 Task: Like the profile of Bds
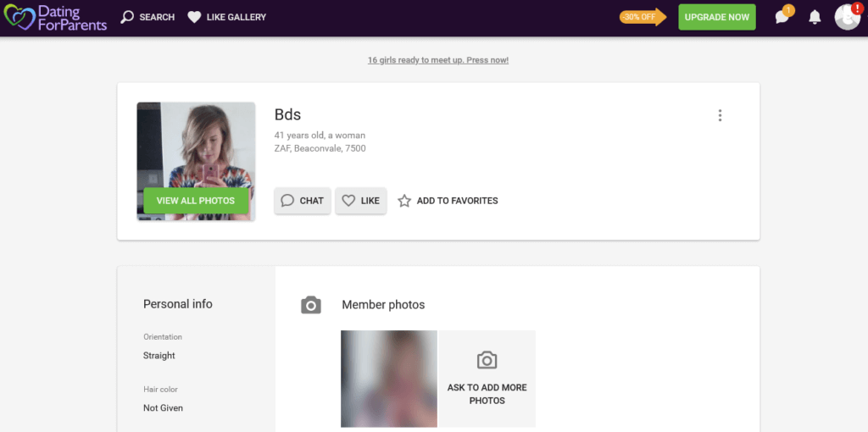pos(361,201)
